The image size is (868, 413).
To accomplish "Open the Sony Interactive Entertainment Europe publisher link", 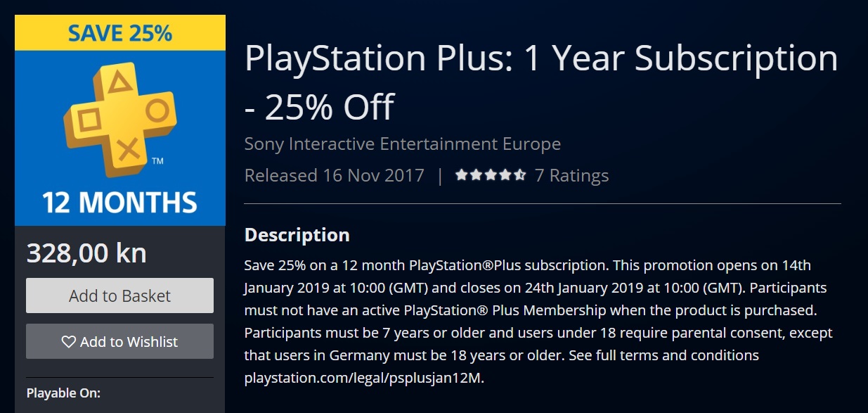I will click(x=402, y=144).
